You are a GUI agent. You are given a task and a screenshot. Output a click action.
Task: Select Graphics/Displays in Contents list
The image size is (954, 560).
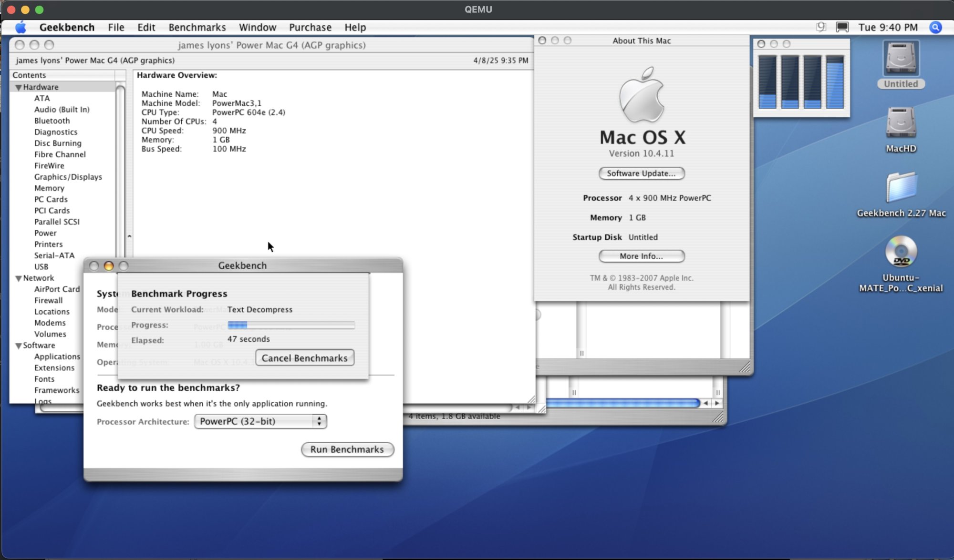68,177
